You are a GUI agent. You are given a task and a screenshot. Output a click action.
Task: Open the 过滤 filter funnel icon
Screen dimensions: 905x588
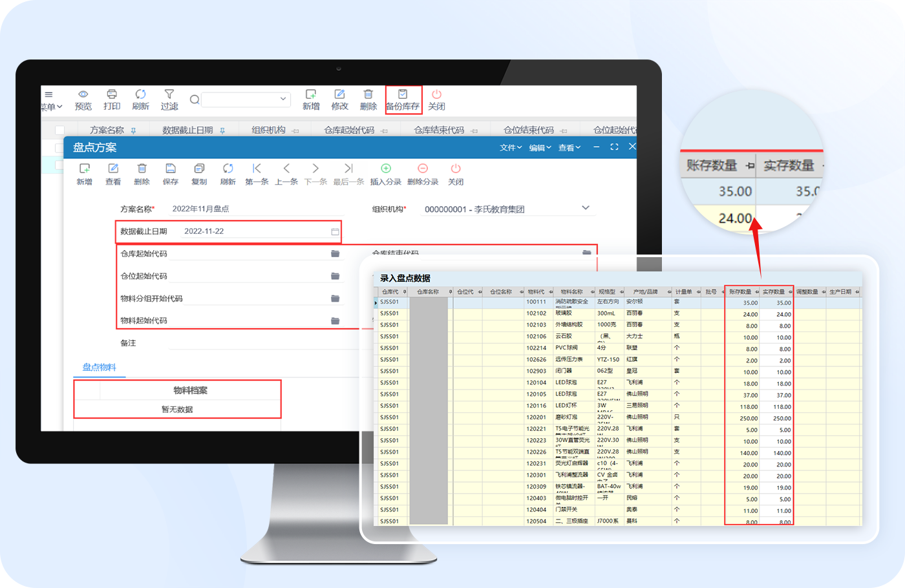point(169,94)
